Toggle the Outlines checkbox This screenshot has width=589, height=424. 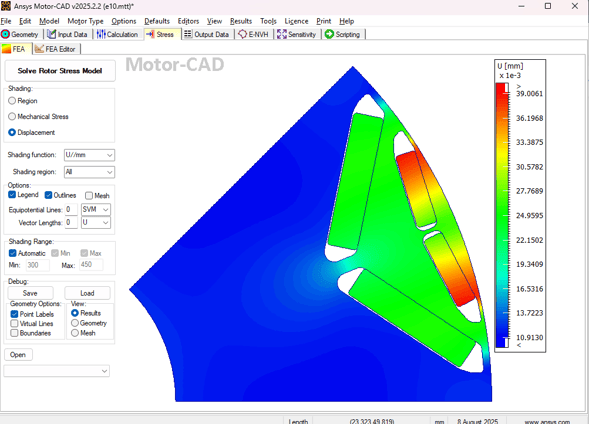[x=48, y=195]
